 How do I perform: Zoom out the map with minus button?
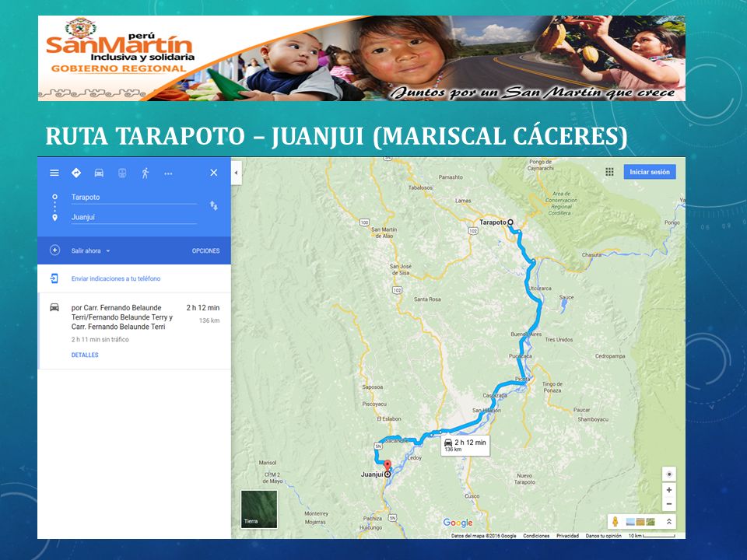tap(669, 504)
